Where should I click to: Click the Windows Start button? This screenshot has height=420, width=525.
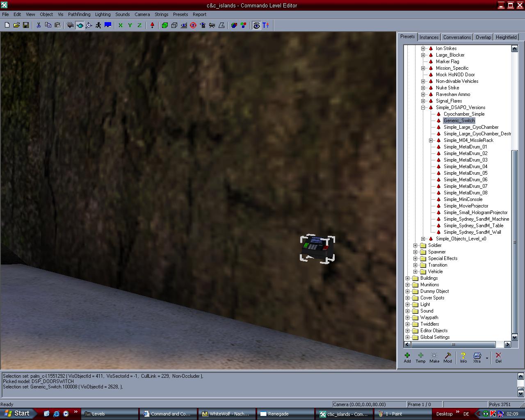(x=17, y=413)
